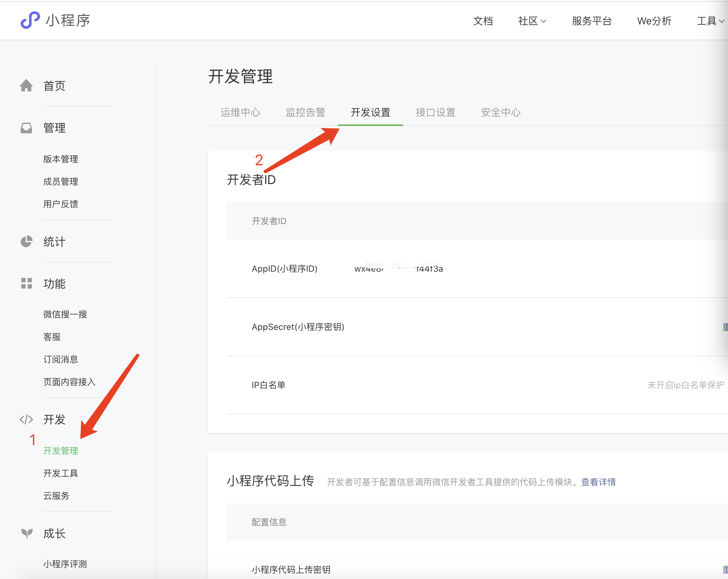Select 开发工具 in the sidebar

pyautogui.click(x=61, y=473)
